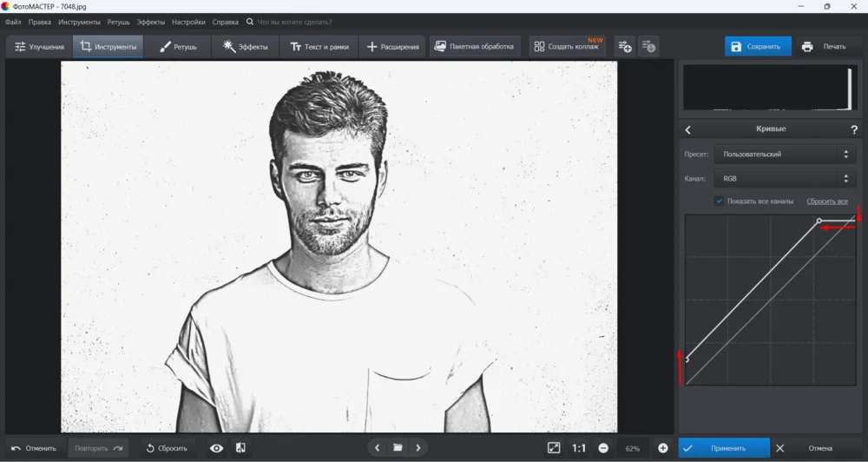The width and height of the screenshot is (868, 462).
Task: Open the help question mark in Кривые
Action: [x=854, y=129]
